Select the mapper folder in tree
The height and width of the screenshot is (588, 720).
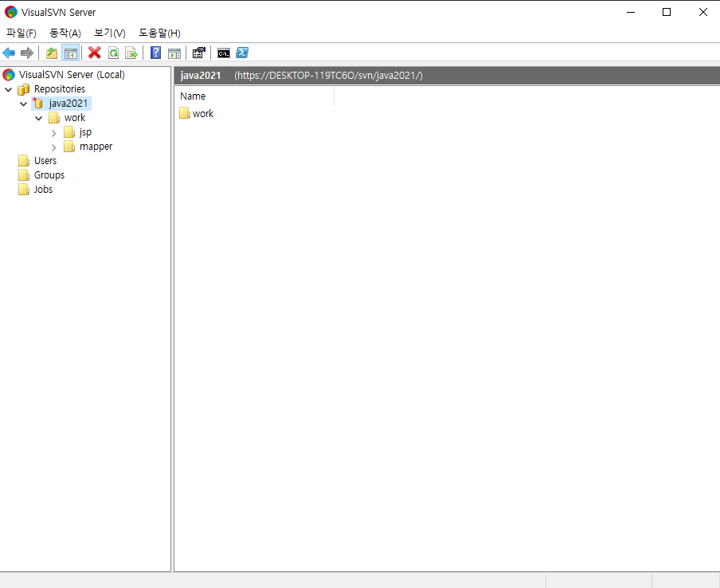click(96, 147)
